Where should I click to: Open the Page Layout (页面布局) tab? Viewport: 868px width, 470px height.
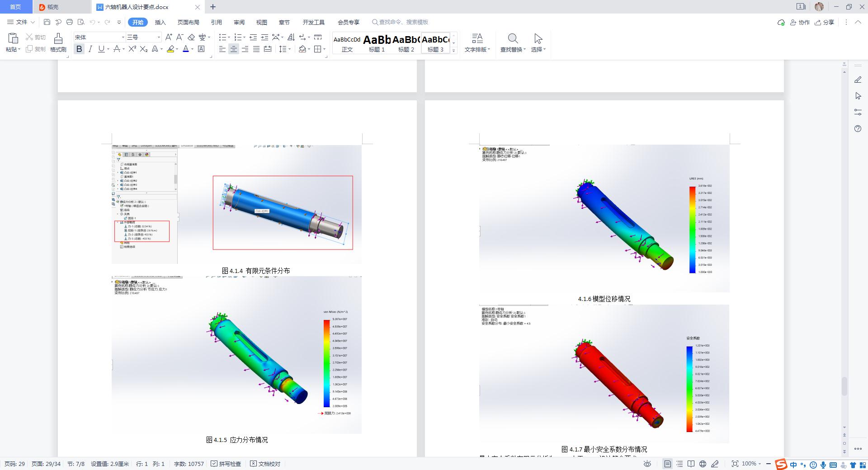tap(188, 22)
